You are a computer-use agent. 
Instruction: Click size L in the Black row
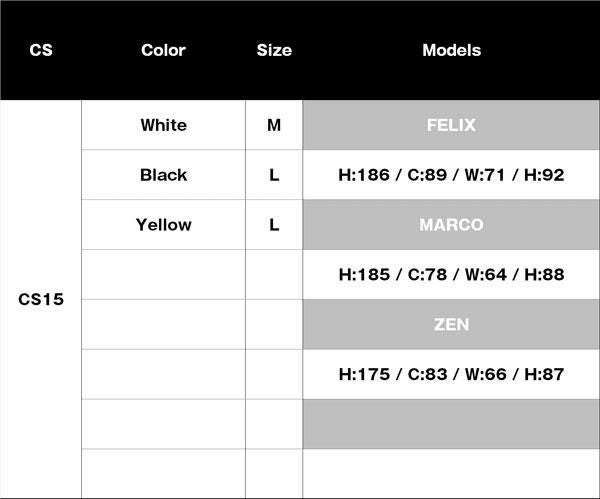274,175
